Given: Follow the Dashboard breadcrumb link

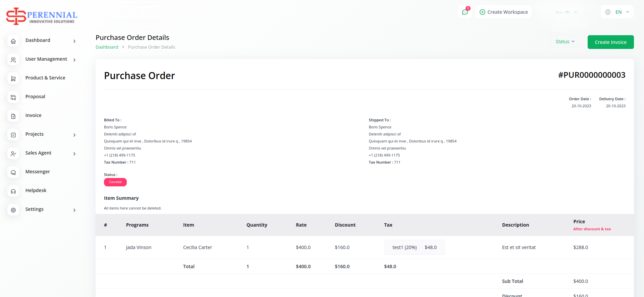Looking at the screenshot, I should [x=107, y=47].
